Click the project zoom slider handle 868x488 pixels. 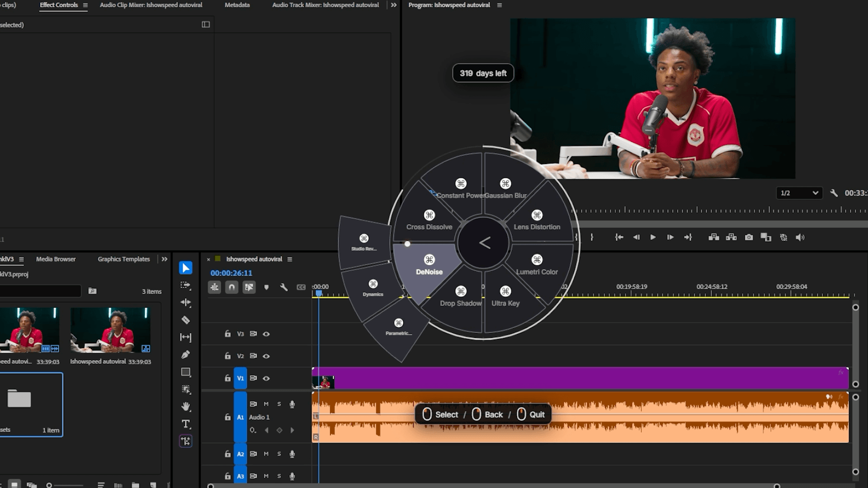point(49,485)
